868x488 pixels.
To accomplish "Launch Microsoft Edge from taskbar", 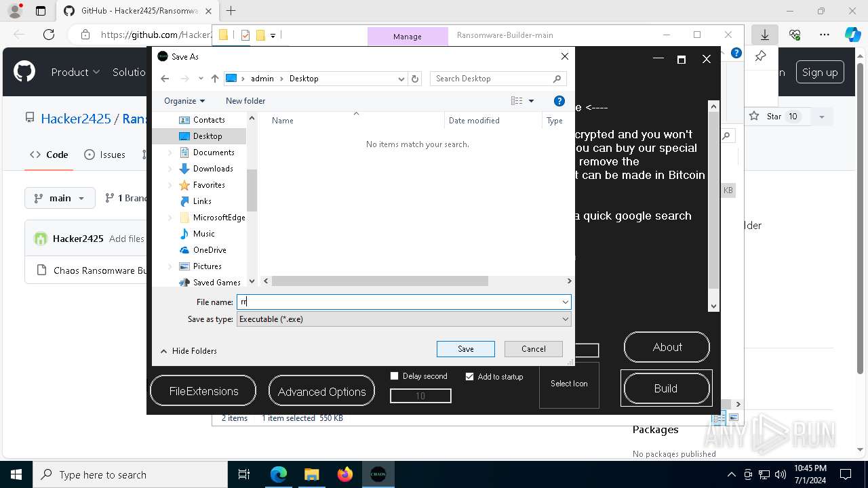I will coord(279,474).
